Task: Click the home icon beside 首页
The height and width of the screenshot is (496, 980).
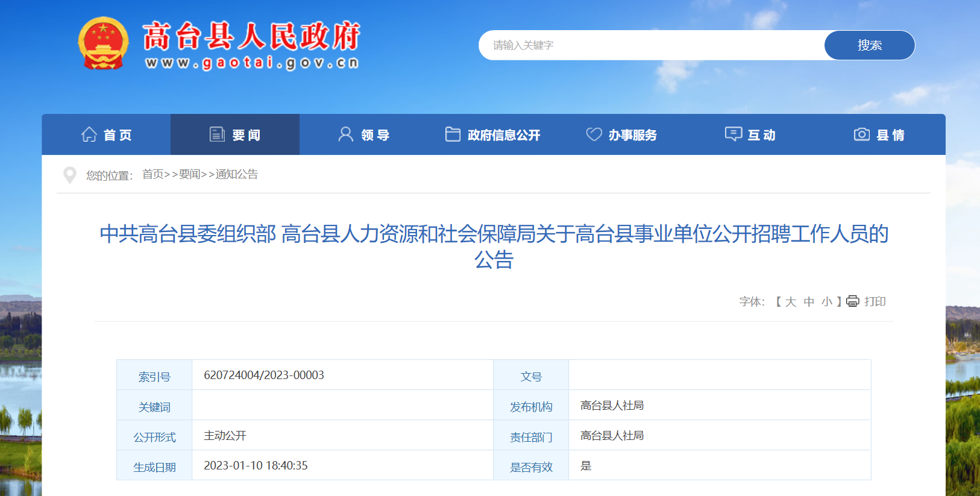Action: coord(89,134)
